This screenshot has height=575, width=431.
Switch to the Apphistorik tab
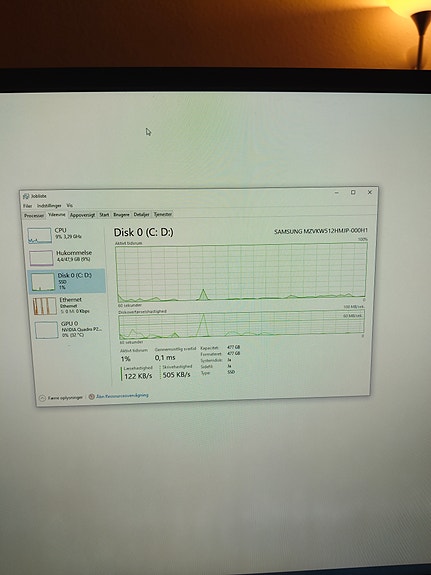83,215
